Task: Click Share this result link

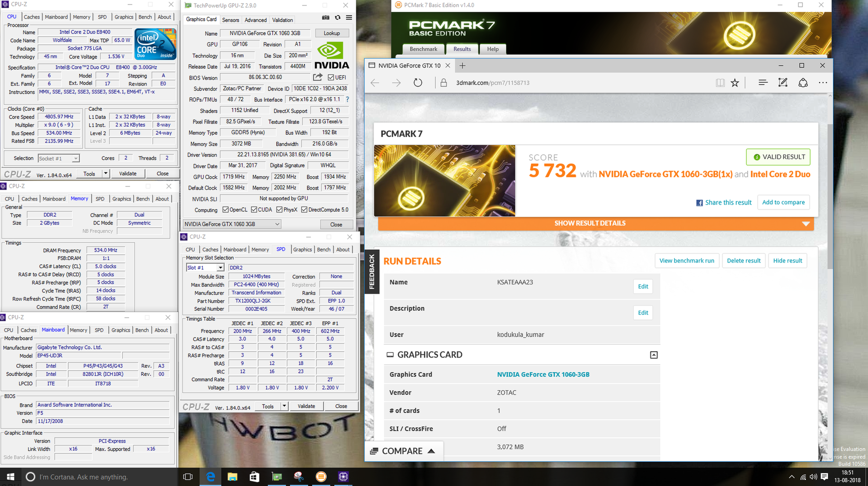Action: point(724,203)
